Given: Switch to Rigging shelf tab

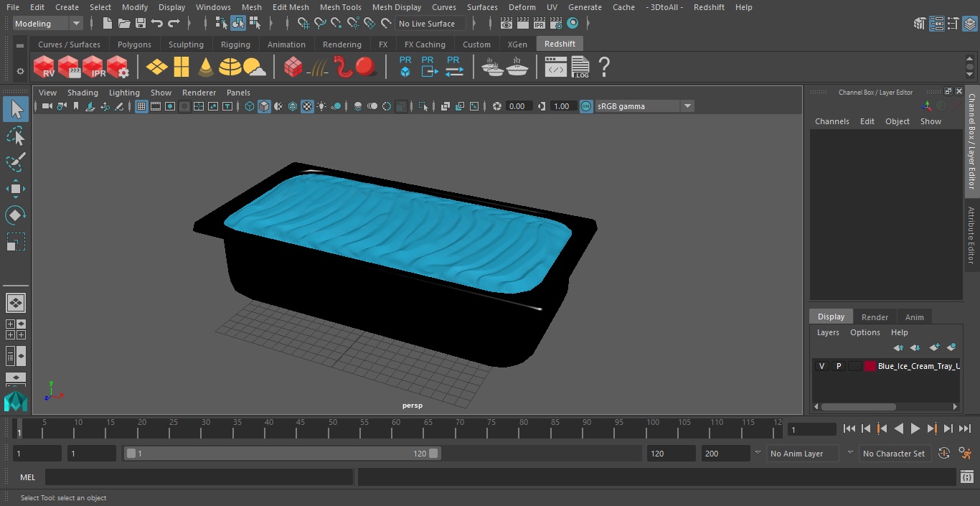Looking at the screenshot, I should (235, 44).
